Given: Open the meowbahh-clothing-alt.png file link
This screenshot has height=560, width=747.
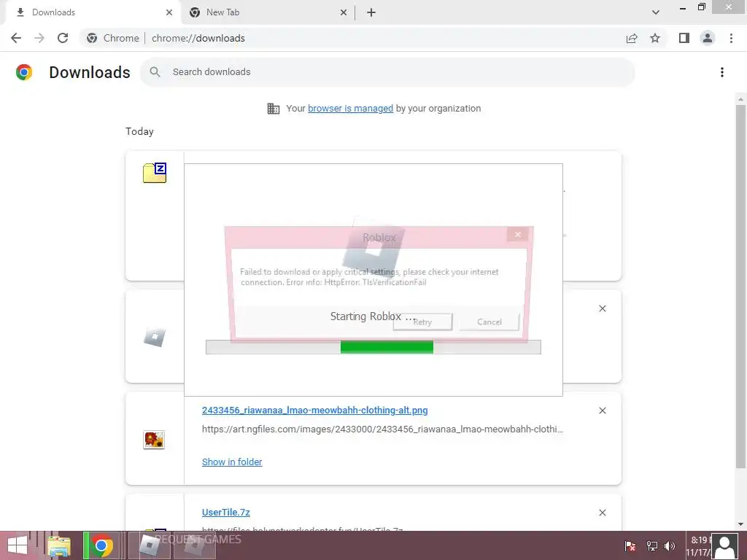Looking at the screenshot, I should tap(314, 410).
